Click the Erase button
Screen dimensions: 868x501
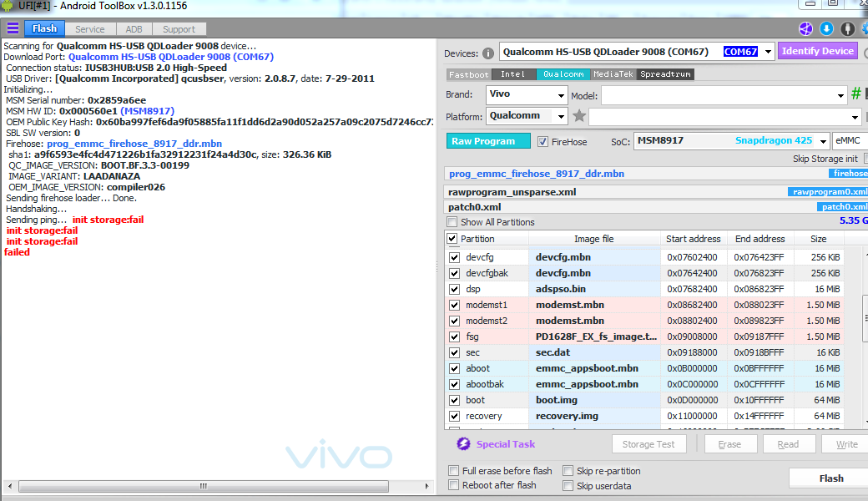tap(729, 444)
